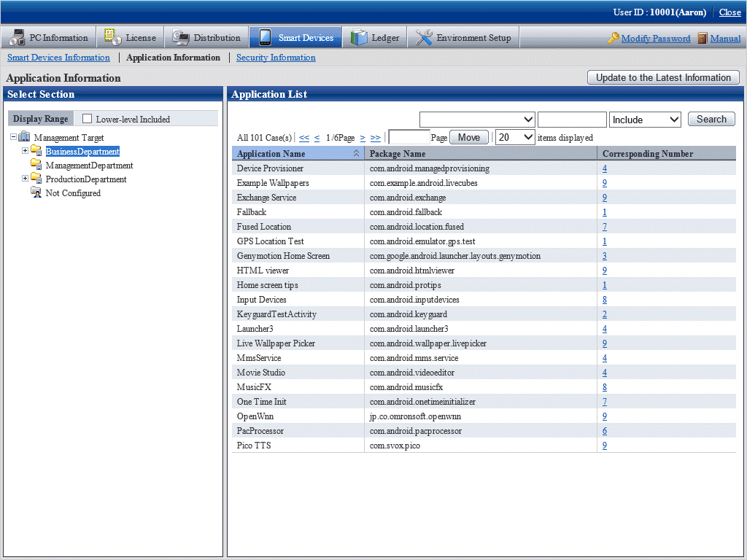
Task: Click the Search button
Action: tap(711, 120)
